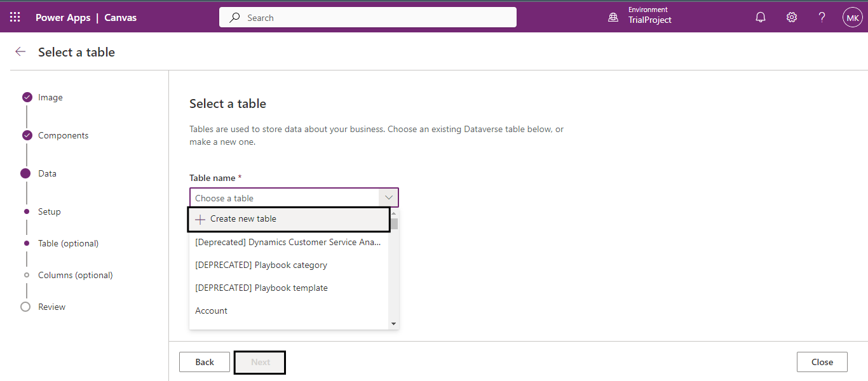Click the plus icon for Create new table
868x381 pixels.
click(x=200, y=219)
